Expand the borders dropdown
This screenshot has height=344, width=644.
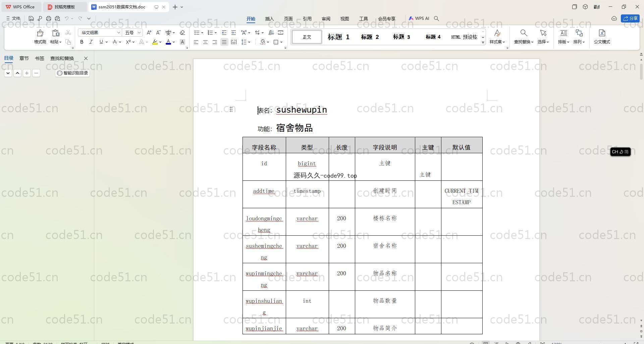tap(281, 42)
